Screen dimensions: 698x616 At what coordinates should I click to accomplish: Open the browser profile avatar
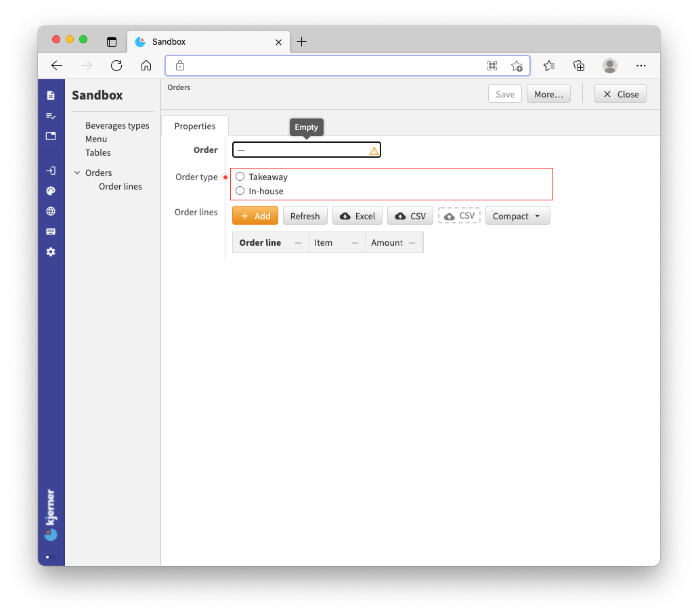click(x=609, y=66)
